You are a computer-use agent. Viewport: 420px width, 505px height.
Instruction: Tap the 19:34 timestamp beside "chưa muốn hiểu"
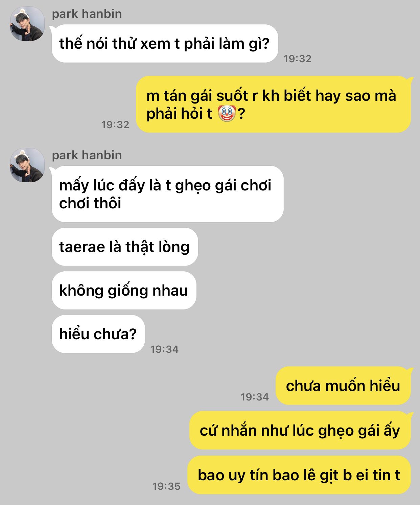255,397
